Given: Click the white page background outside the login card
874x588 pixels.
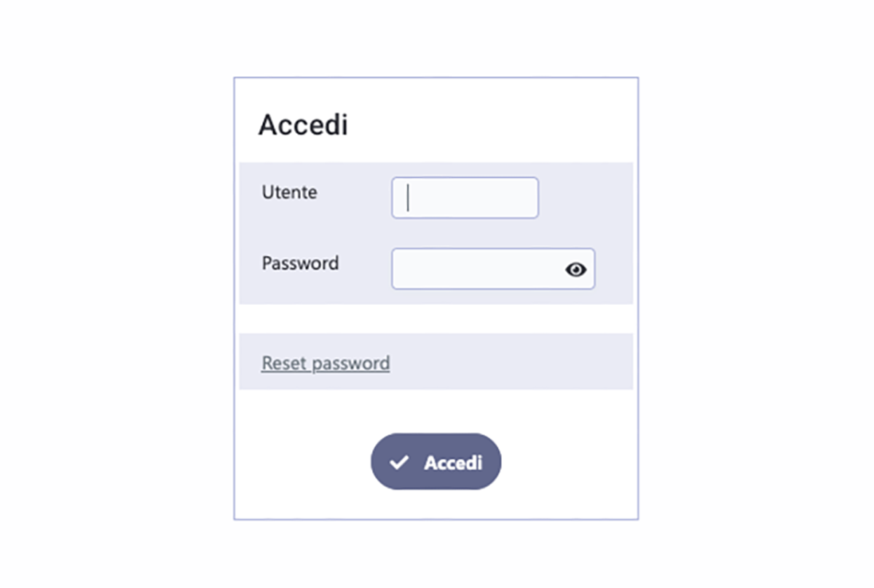Looking at the screenshot, I should tap(109, 291).
